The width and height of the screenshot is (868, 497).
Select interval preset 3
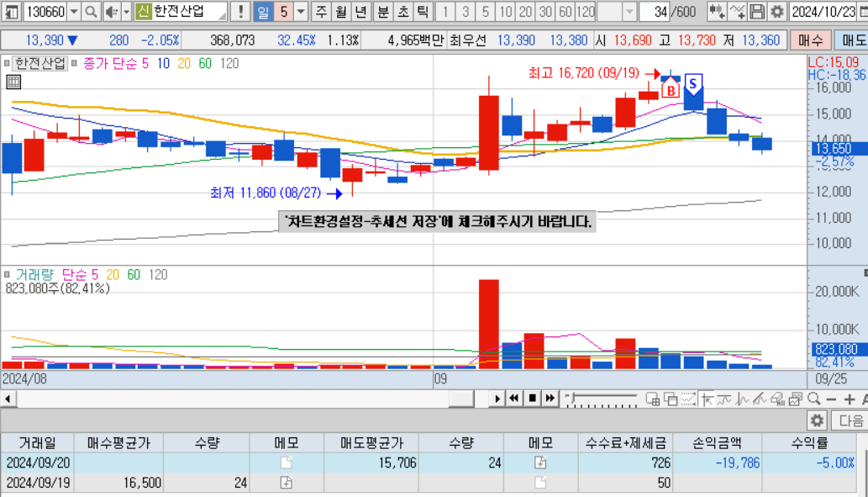click(x=465, y=12)
